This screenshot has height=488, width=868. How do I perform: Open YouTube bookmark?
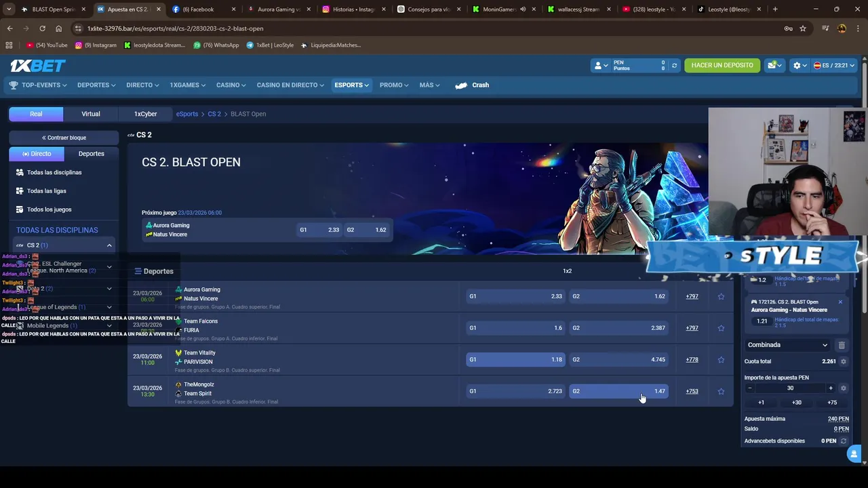[47, 45]
